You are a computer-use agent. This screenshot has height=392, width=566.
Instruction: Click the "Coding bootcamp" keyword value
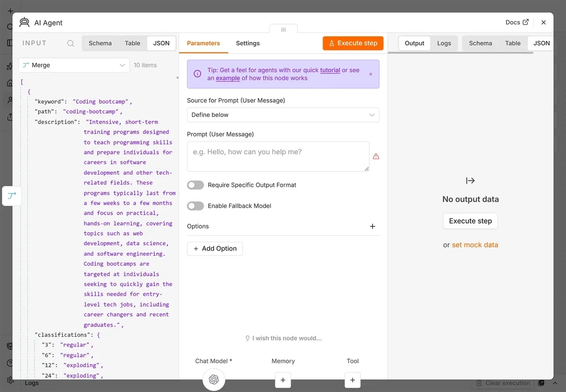(101, 101)
